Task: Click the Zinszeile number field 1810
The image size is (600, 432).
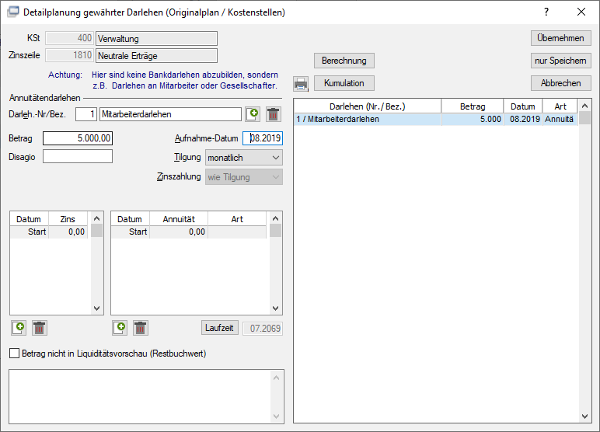Action: 69,55
